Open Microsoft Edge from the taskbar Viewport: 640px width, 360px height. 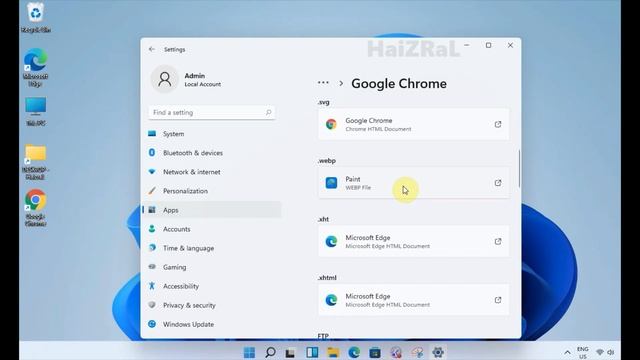click(354, 352)
